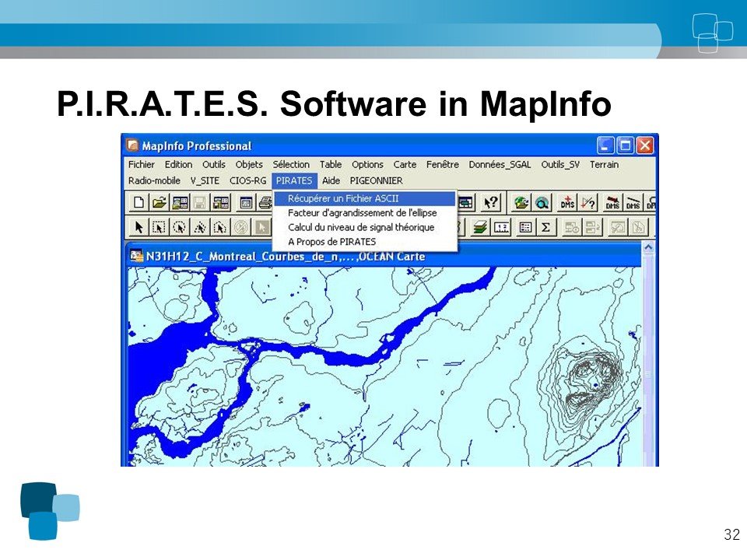Click the Sigma statistics icon
747x560 pixels.
546,228
